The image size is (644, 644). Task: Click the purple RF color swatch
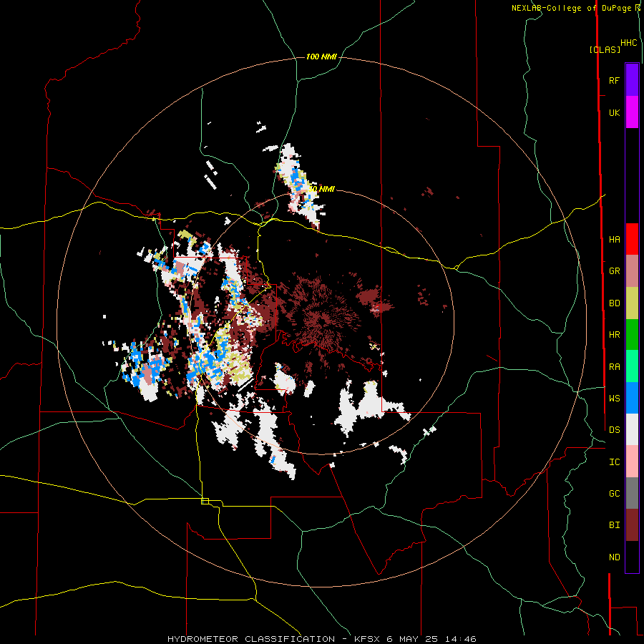click(632, 80)
